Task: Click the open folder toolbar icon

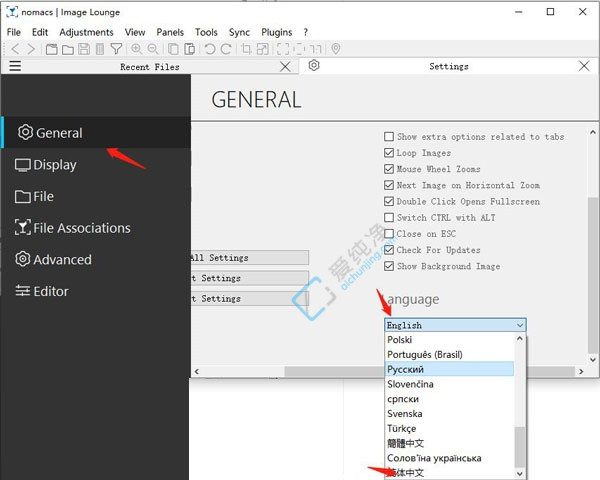Action: 68,49
